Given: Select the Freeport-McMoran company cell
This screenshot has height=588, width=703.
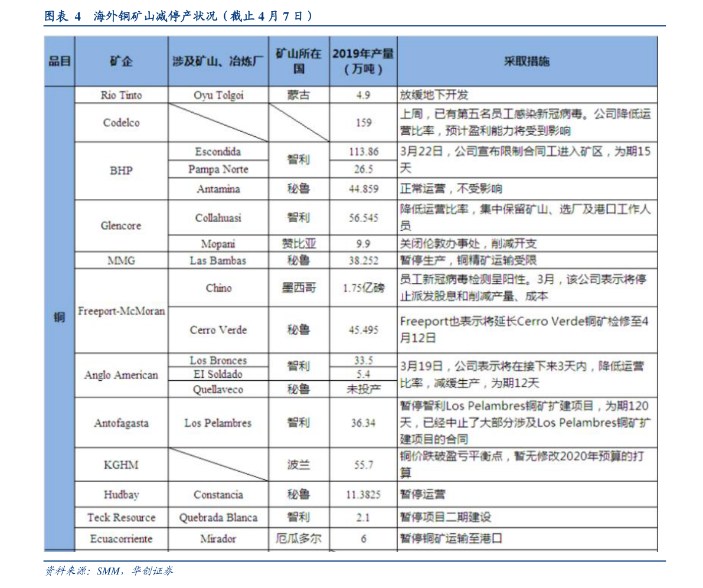Looking at the screenshot, I should point(122,311).
